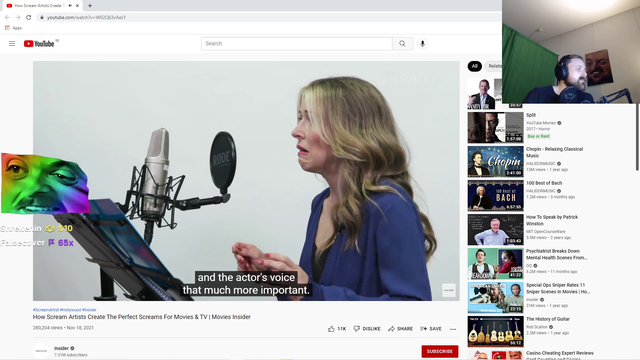Click The History of Guitar title
The height and width of the screenshot is (360, 640).
(548, 319)
